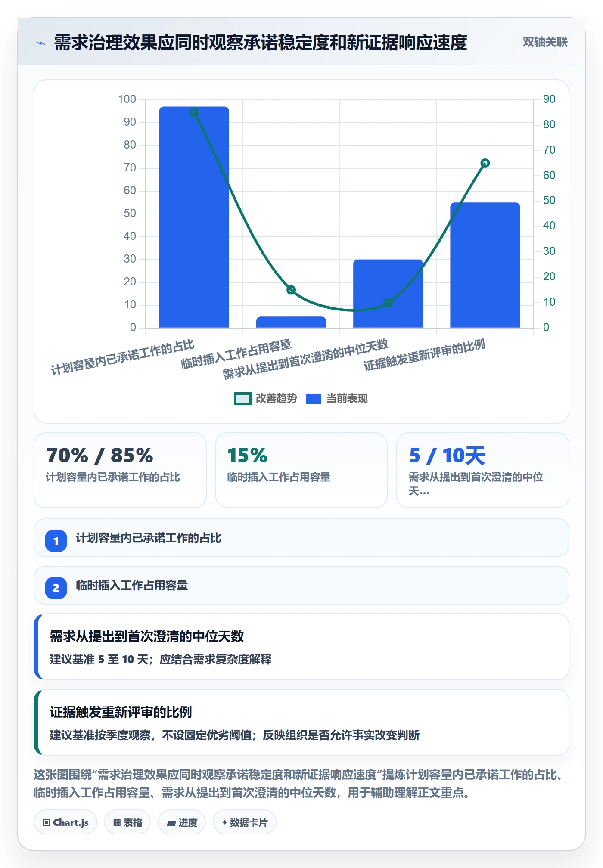Click the blue bar for 需求从提出到首次澄清的中位天数
603x868 pixels.
point(388,294)
